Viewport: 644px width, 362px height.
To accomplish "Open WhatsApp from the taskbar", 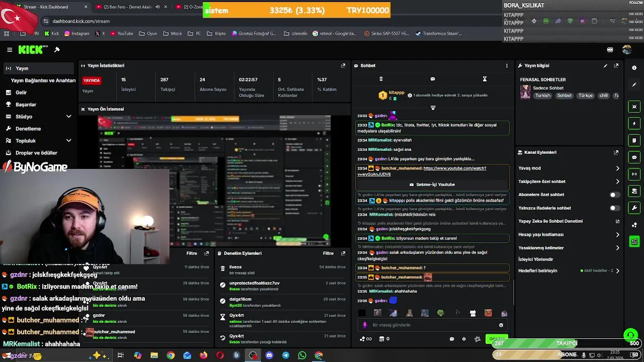I will click(302, 355).
